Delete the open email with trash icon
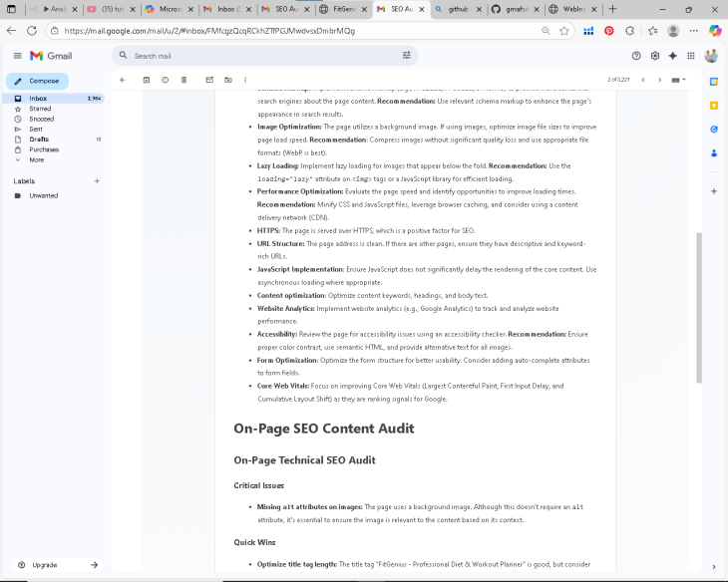The width and height of the screenshot is (728, 582). point(184,80)
